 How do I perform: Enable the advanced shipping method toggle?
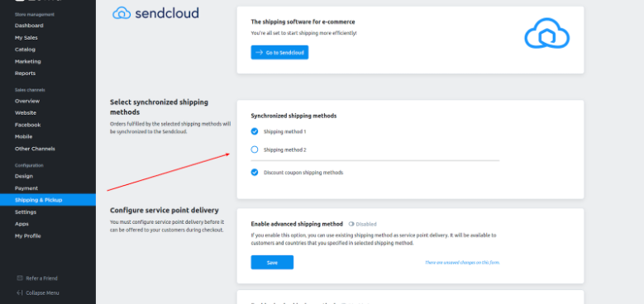pos(351,224)
